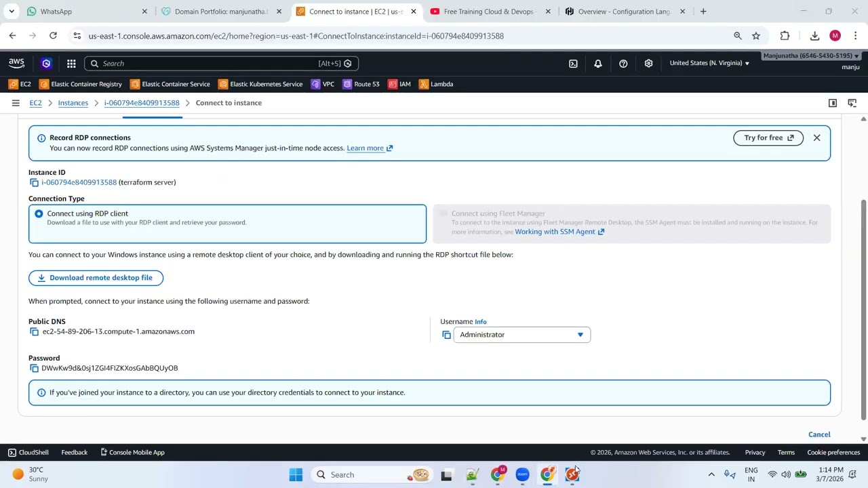Open CloudShell in the footer
The image size is (868, 488).
pyautogui.click(x=28, y=452)
